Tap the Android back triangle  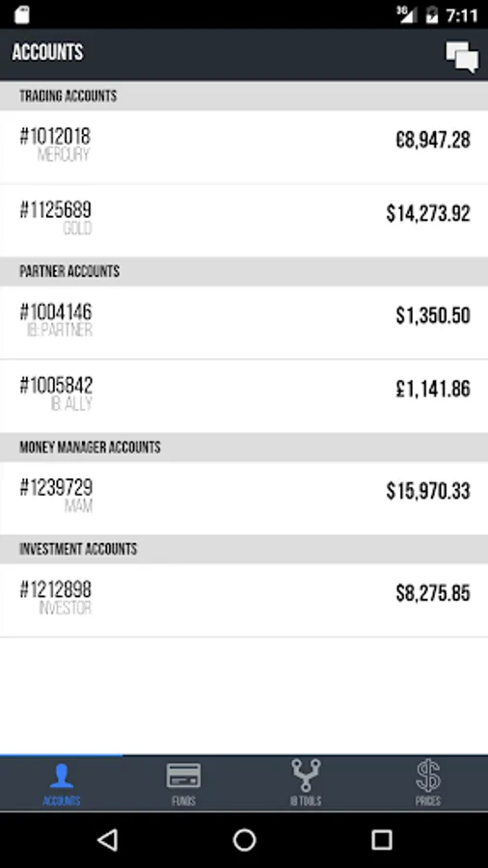[x=107, y=840]
